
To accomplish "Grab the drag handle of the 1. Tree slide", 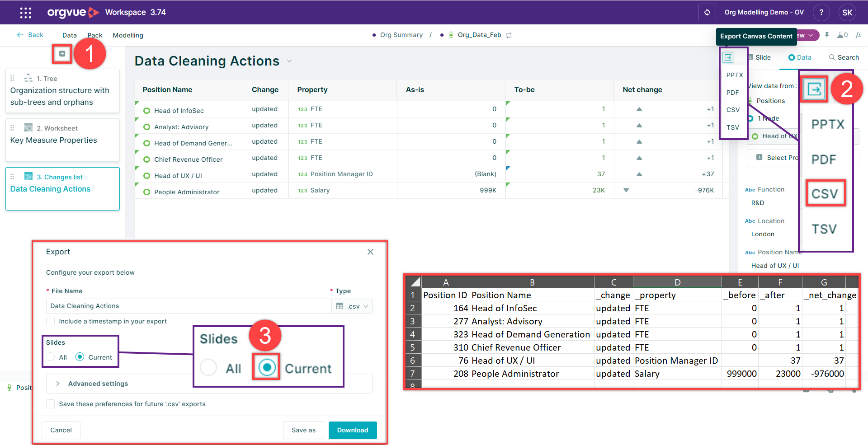I will pos(13,78).
